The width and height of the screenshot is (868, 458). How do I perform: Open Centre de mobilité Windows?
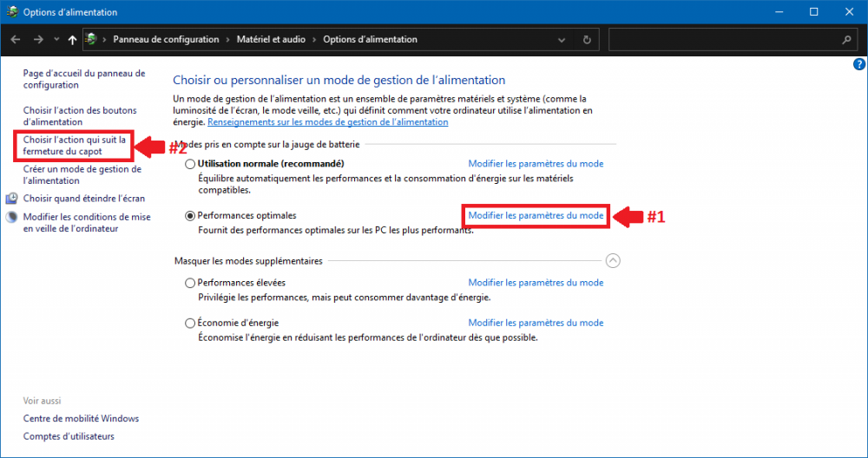coord(81,419)
